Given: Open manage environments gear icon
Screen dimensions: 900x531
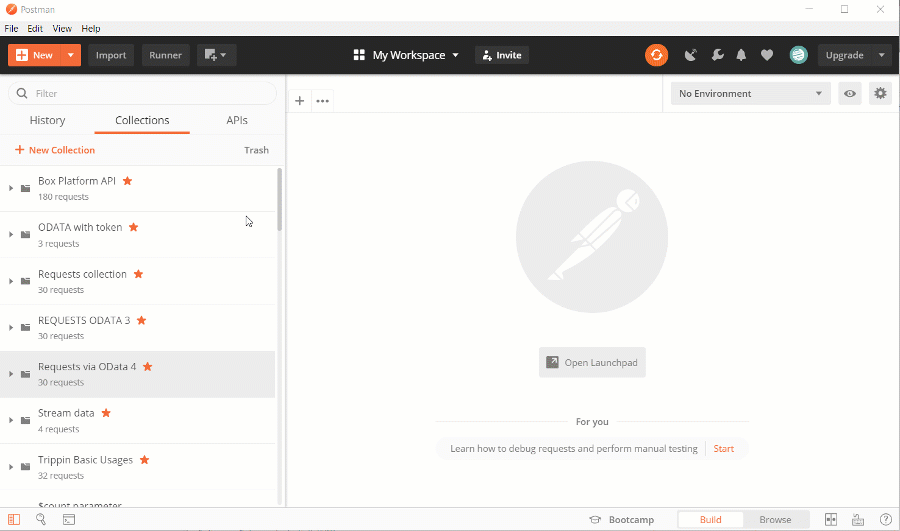Looking at the screenshot, I should pyautogui.click(x=880, y=93).
